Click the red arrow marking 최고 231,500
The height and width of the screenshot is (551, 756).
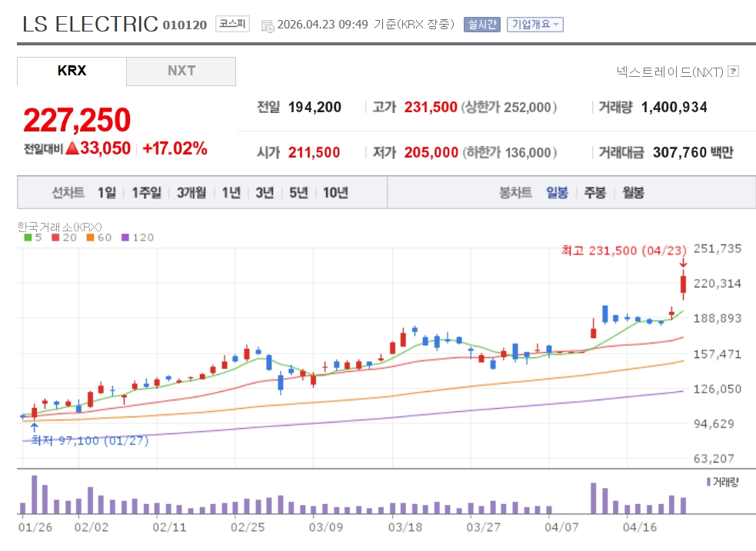click(x=683, y=264)
